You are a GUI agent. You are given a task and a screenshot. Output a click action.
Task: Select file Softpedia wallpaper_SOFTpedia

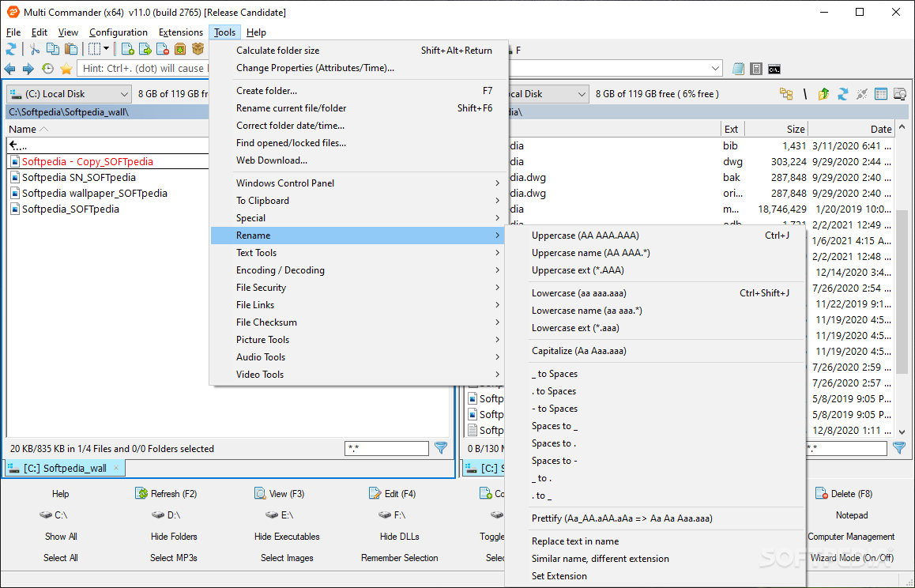95,194
